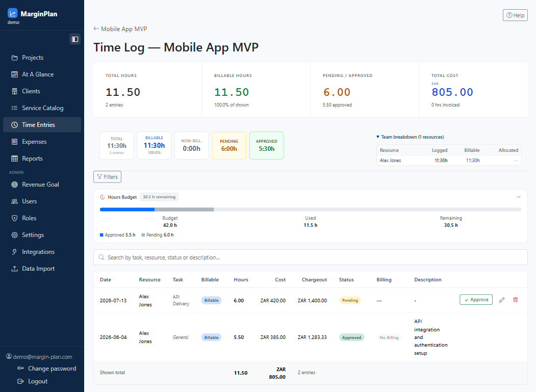Click the 2026-06-04 date cell
This screenshot has width=536, height=392.
(x=113, y=337)
